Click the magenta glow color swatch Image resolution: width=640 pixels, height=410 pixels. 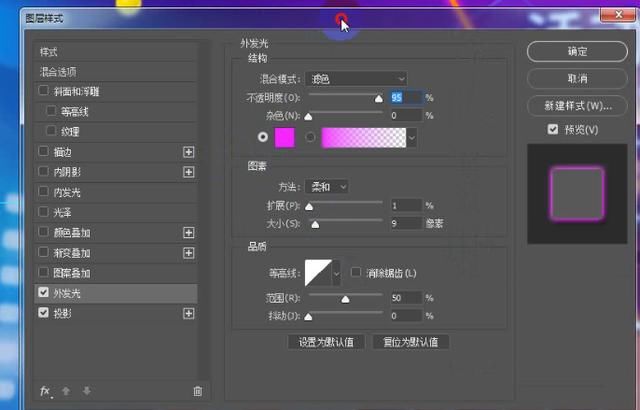click(284, 137)
